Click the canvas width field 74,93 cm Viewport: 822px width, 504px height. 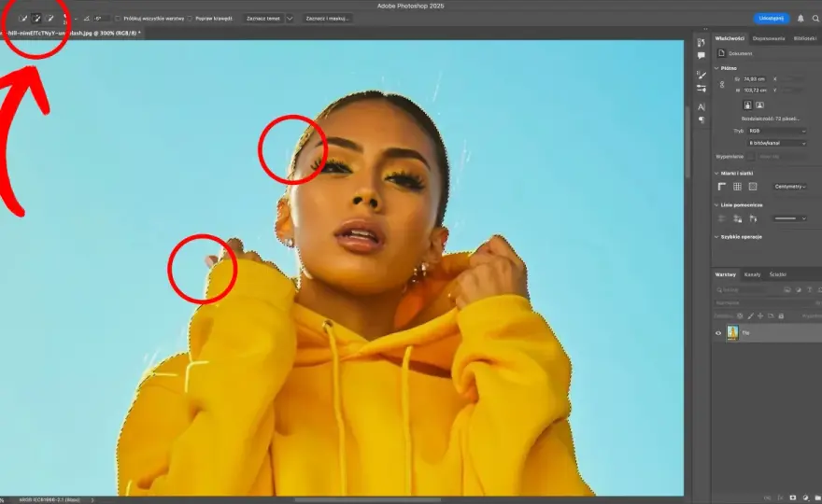tap(755, 79)
